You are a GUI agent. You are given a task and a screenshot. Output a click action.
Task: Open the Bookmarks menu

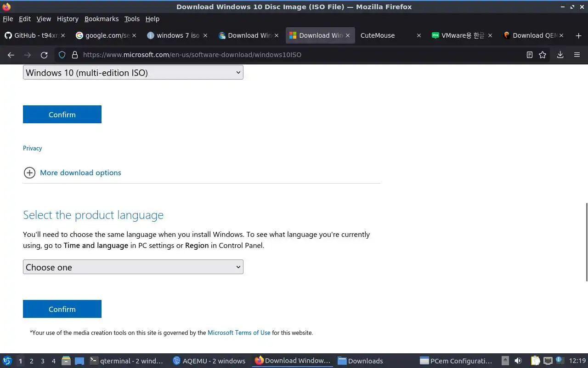click(102, 19)
